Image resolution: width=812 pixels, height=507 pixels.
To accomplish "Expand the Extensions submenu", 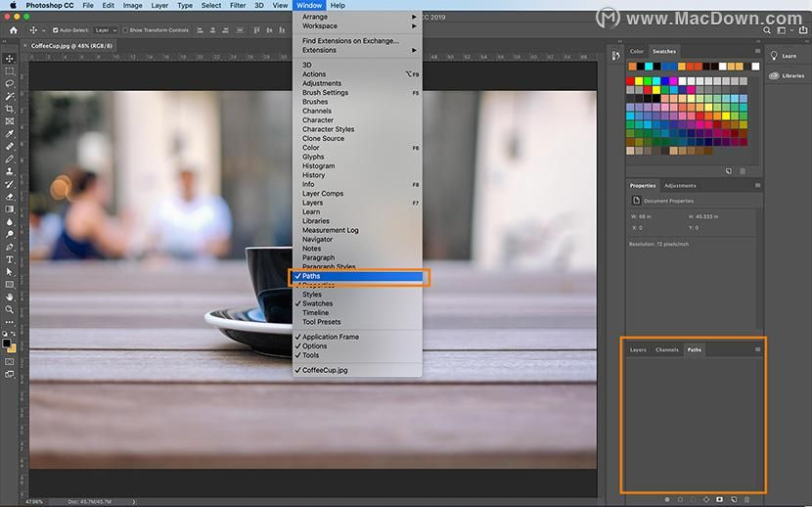I will [357, 50].
